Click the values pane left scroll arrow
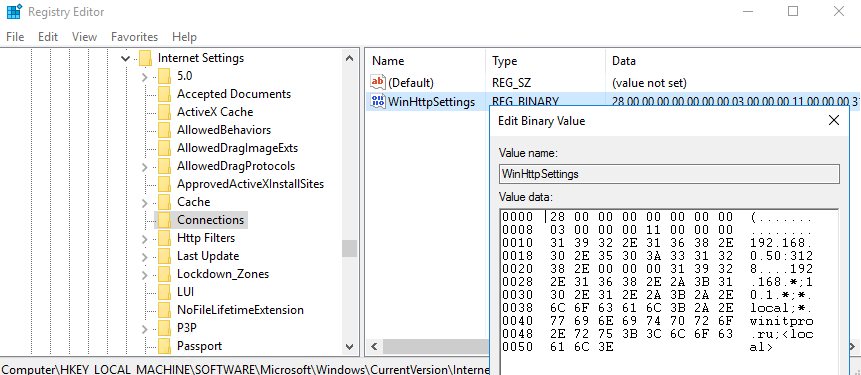861x375 pixels. pyautogui.click(x=374, y=347)
